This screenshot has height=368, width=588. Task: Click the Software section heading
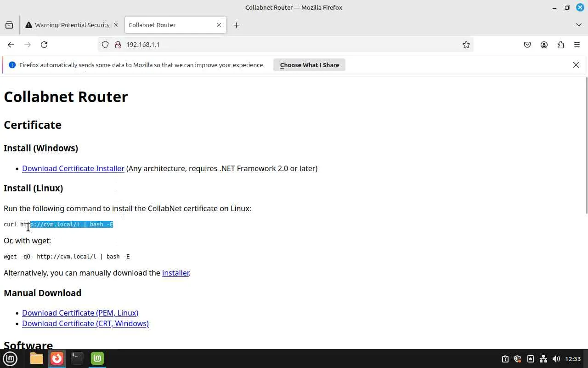point(28,345)
